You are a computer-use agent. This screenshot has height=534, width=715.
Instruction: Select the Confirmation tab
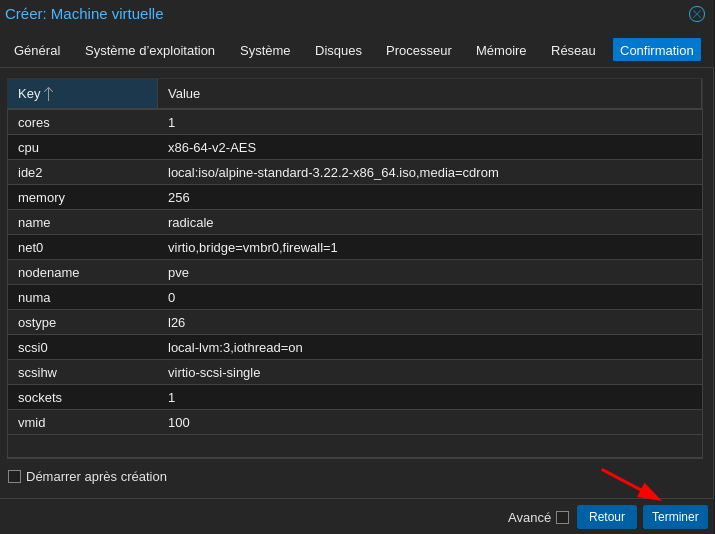pos(656,50)
